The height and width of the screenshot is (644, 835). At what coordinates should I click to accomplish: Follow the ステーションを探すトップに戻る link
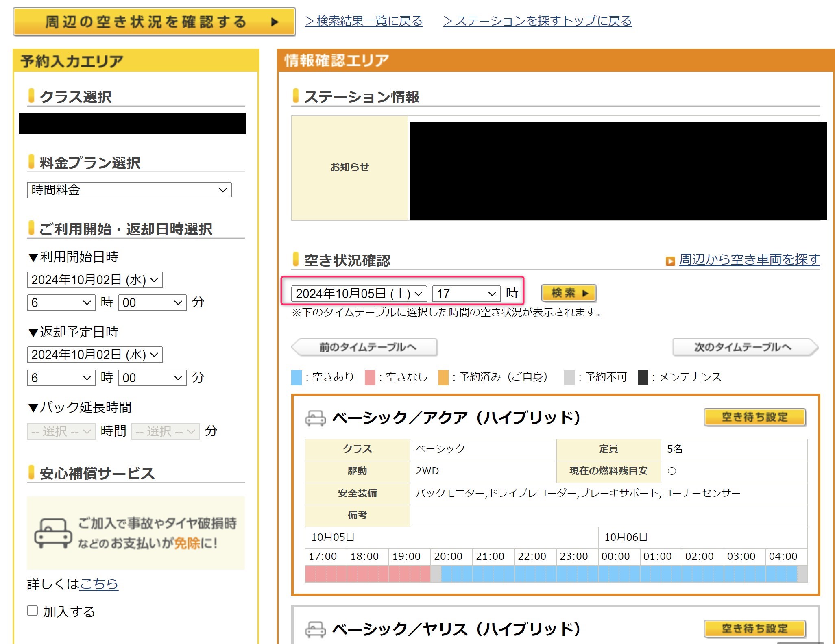pos(537,21)
